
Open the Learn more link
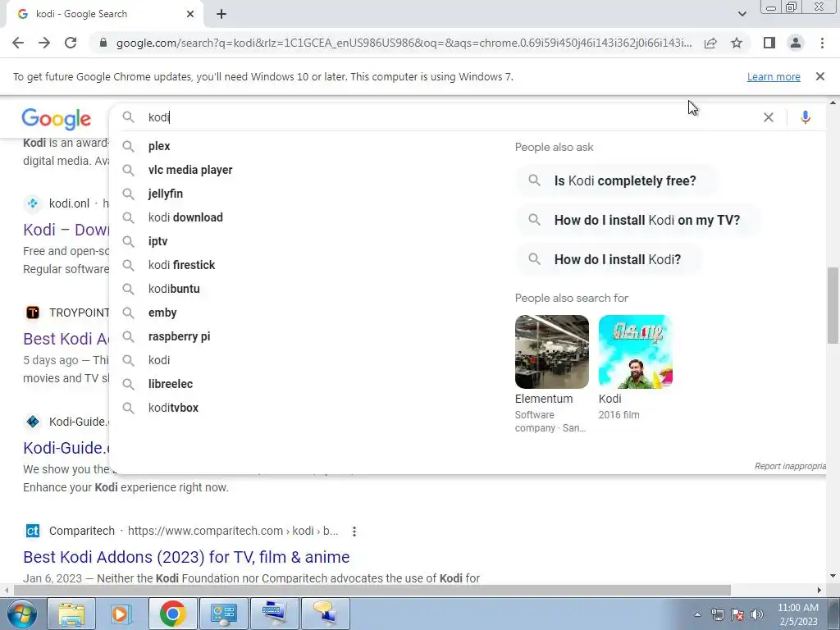(x=774, y=76)
